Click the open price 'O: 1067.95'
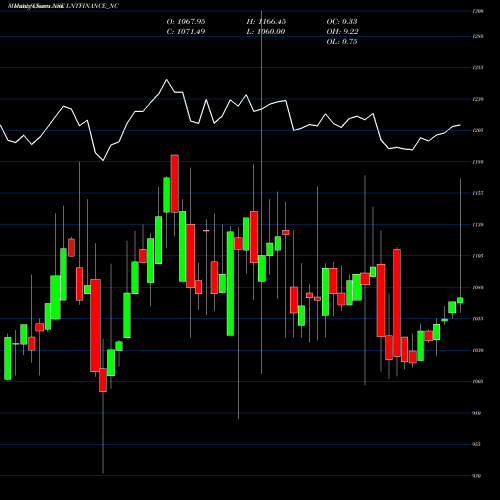Image resolution: width=500 pixels, height=500 pixels. point(186,22)
